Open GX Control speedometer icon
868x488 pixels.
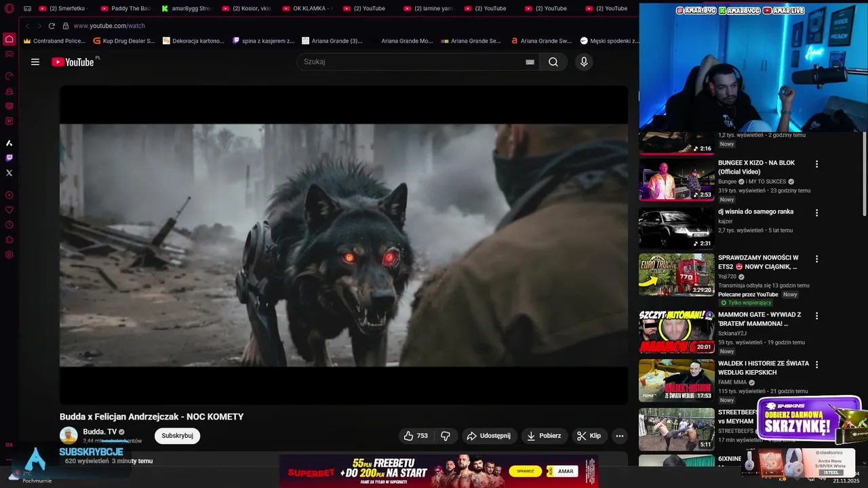tap(9, 76)
